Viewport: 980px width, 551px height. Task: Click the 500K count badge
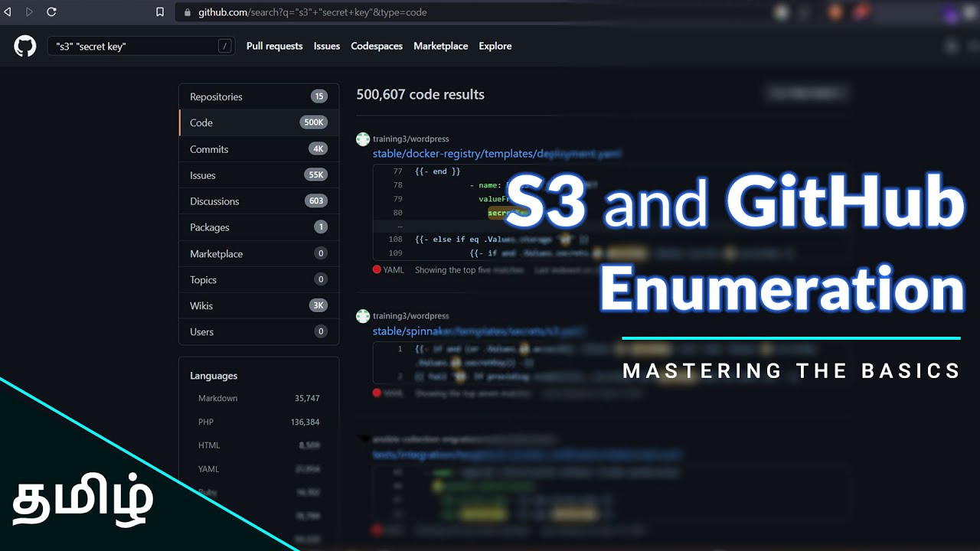click(314, 122)
